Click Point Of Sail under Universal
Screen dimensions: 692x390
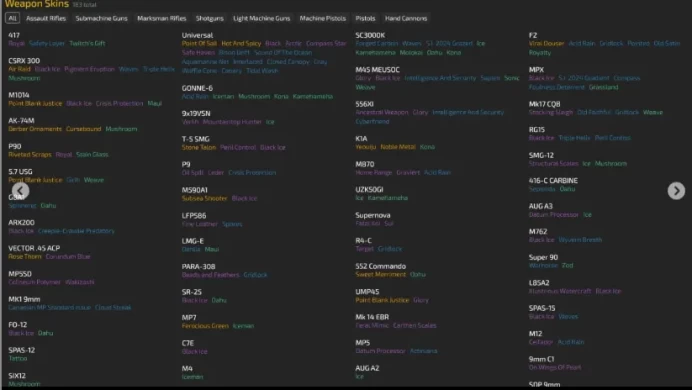pyautogui.click(x=199, y=43)
